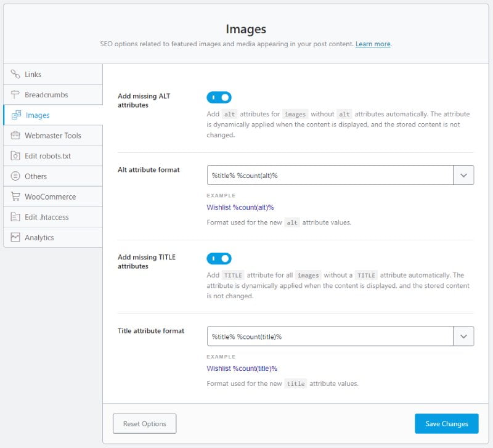The height and width of the screenshot is (448, 493).
Task: Click the Edit robots.txt file icon
Action: pos(15,156)
